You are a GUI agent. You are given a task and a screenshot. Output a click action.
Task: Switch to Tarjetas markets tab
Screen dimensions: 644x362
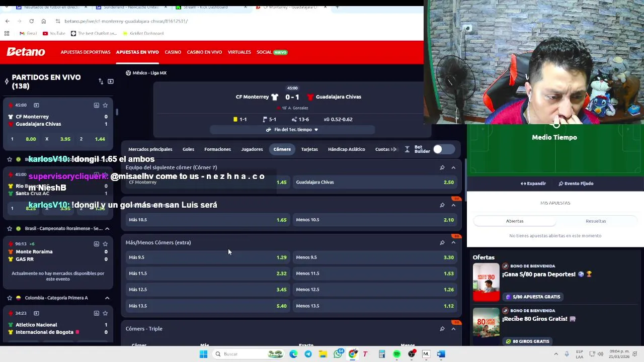tap(309, 149)
